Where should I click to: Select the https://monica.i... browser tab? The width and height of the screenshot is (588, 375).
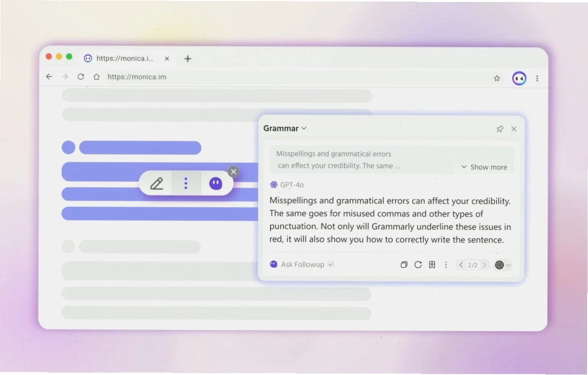pyautogui.click(x=126, y=59)
